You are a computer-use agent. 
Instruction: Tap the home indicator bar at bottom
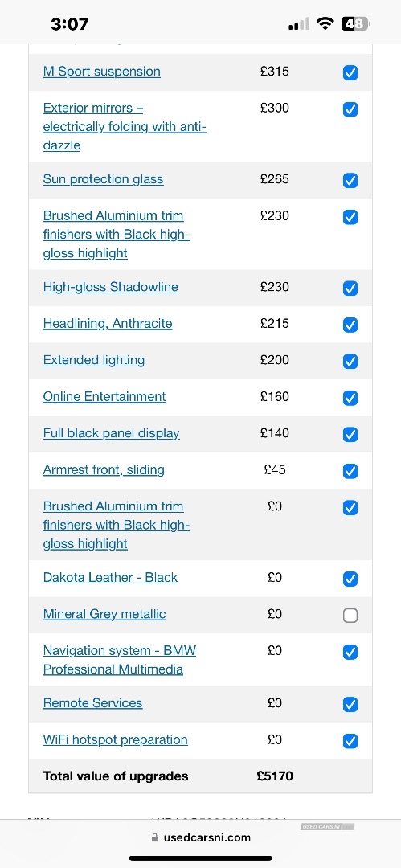pos(201,858)
